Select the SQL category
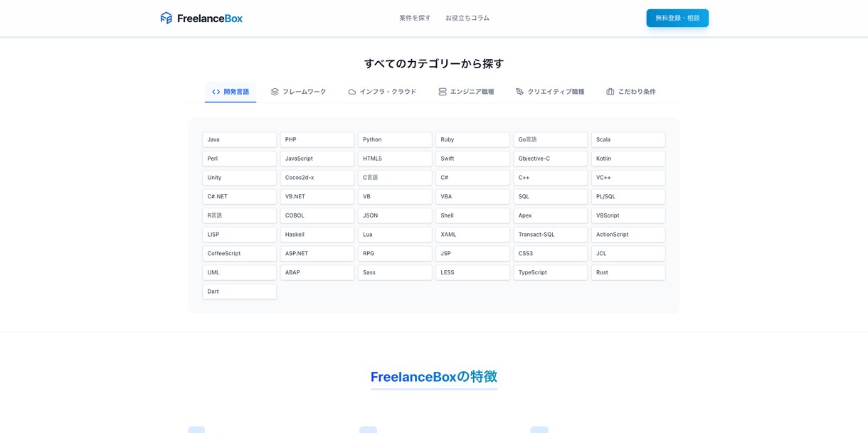This screenshot has height=433, width=868. 551,197
